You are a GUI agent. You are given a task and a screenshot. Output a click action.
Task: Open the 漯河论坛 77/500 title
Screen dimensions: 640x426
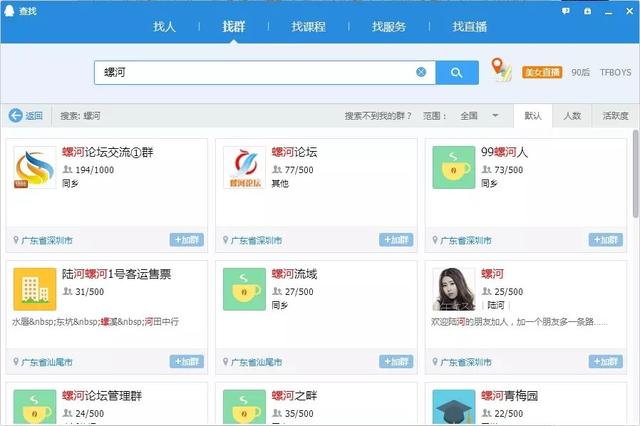click(294, 152)
